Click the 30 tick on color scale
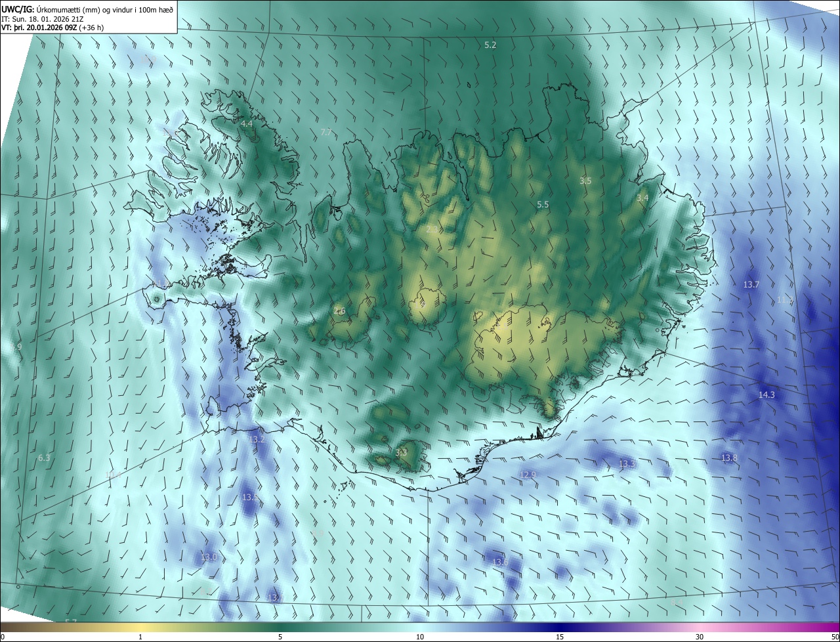The width and height of the screenshot is (840, 642). (700, 637)
